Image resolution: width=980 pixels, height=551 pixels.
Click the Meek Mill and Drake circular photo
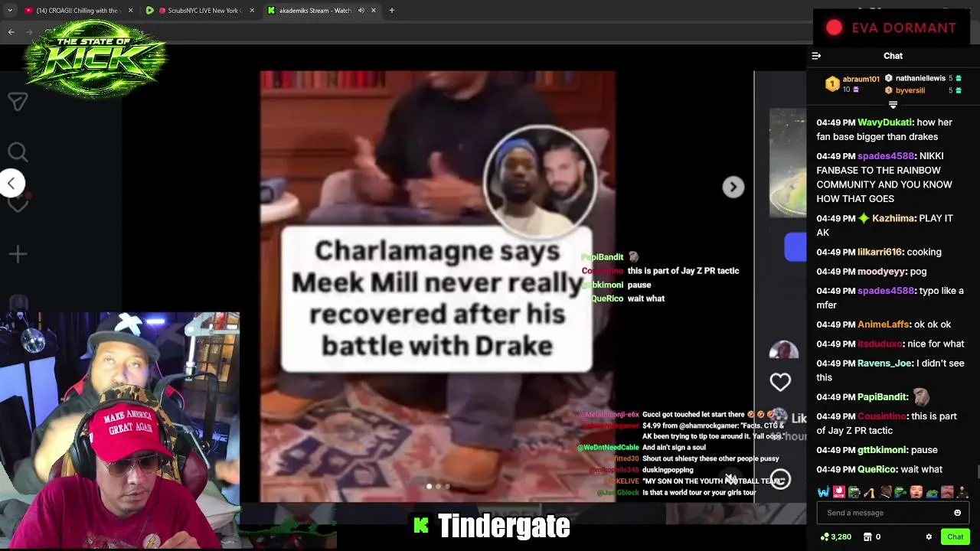pyautogui.click(x=541, y=181)
